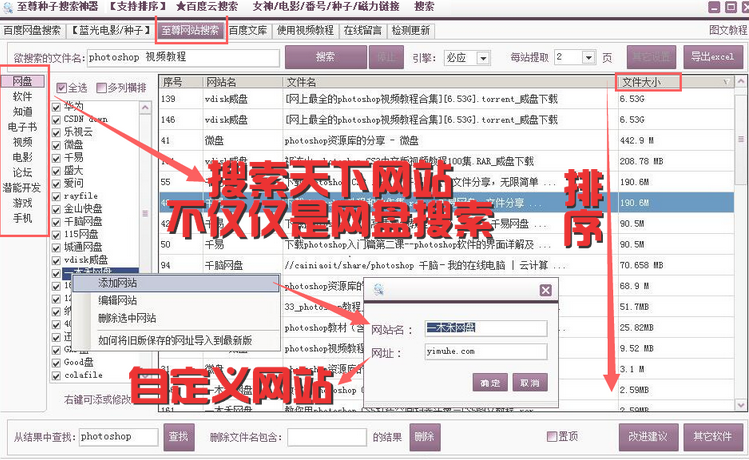Select the 电子书 category in sidebar

tap(22, 127)
